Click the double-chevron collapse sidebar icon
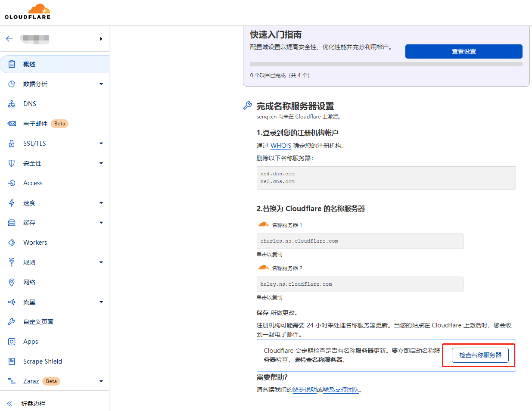 (9, 404)
